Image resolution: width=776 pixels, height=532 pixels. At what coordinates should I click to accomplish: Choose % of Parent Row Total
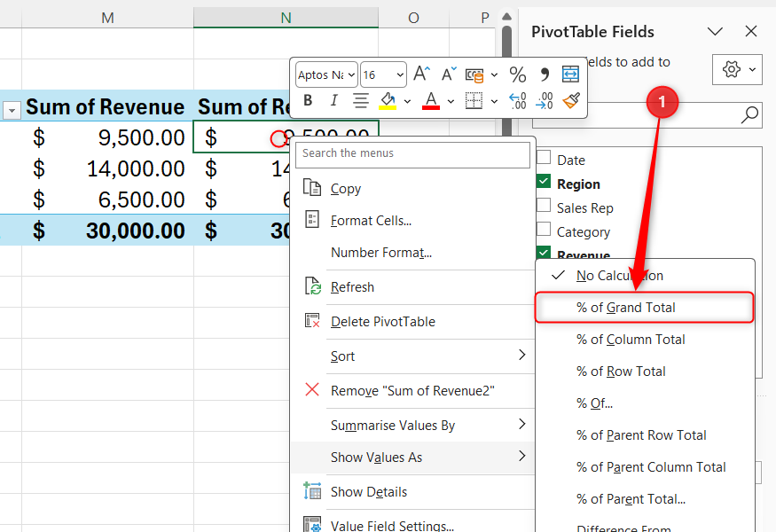645,435
